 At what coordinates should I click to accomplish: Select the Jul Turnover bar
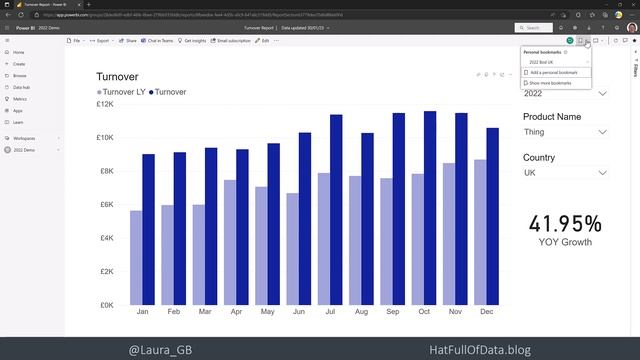[336, 210]
